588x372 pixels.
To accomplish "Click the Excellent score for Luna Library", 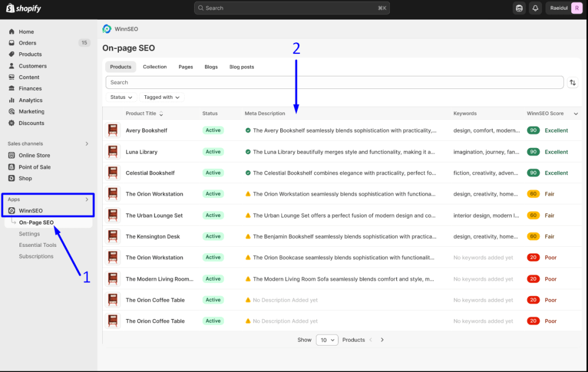I will [x=556, y=152].
